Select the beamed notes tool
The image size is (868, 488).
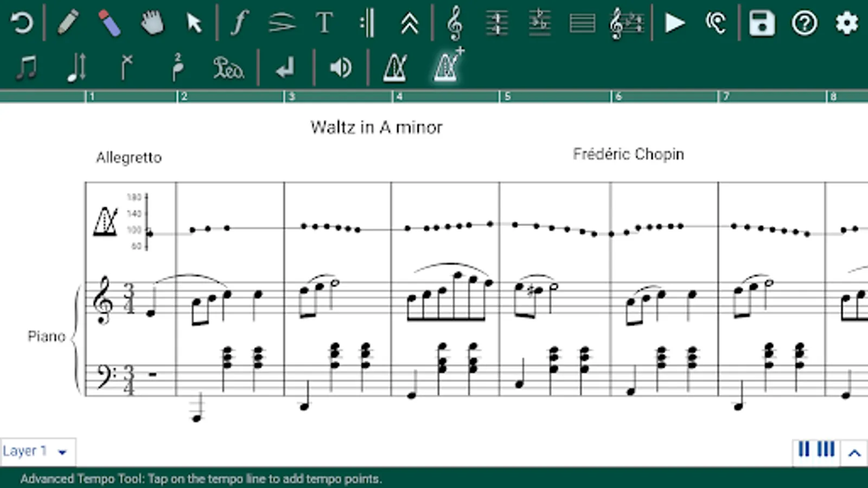pos(26,68)
